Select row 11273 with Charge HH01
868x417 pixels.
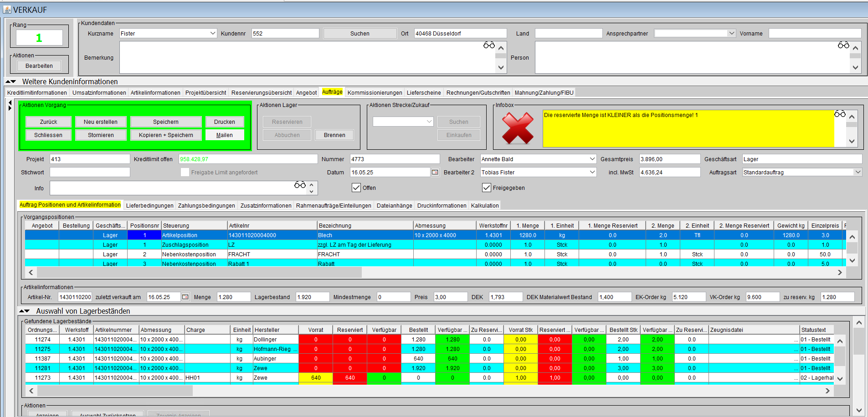(x=430, y=377)
